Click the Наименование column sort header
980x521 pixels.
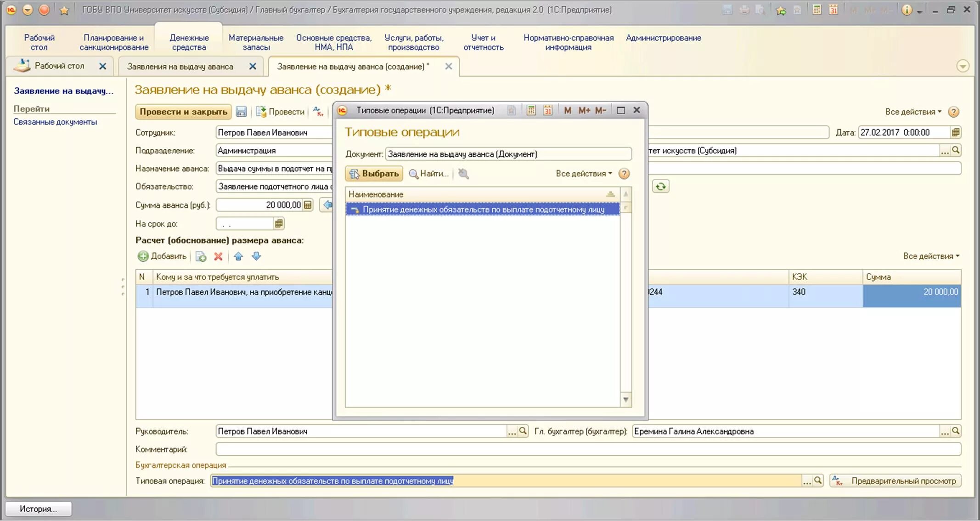tap(482, 194)
